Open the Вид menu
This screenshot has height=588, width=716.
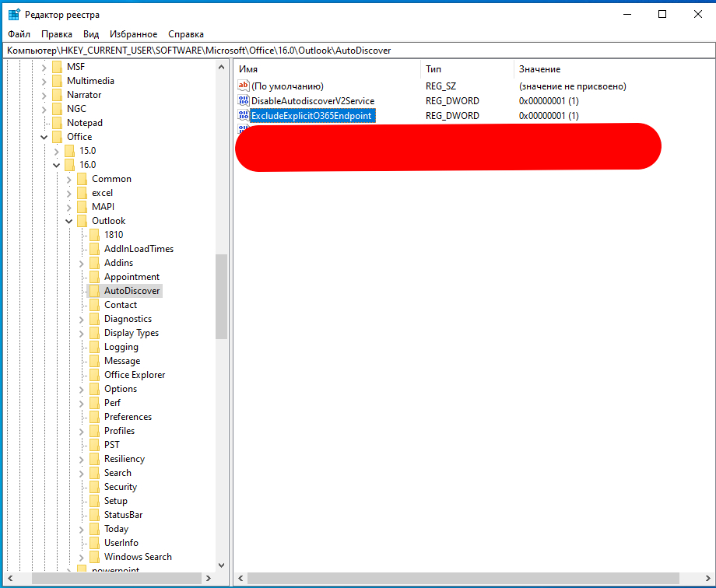tap(91, 34)
